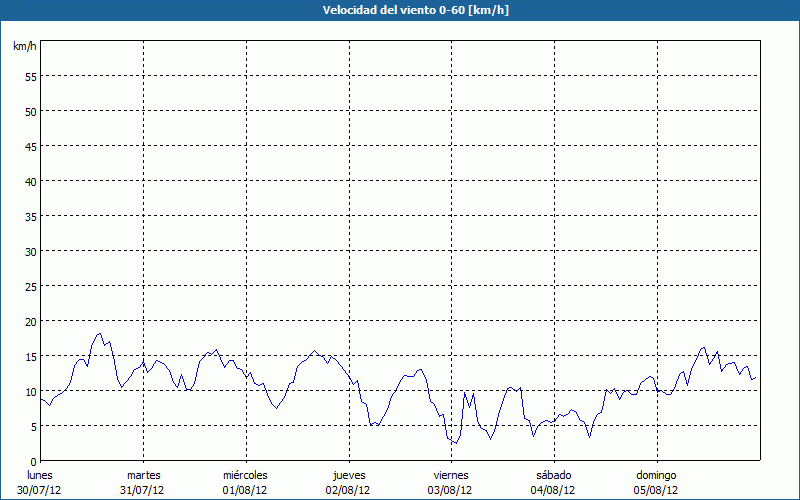800x500 pixels.
Task: Select the "lunes" day label
Action: pyautogui.click(x=40, y=475)
